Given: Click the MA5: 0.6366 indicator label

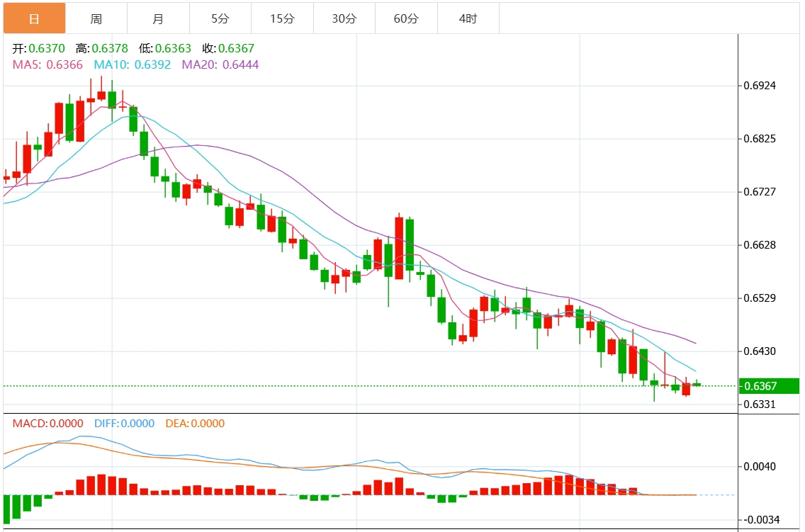Looking at the screenshot, I should [x=47, y=64].
